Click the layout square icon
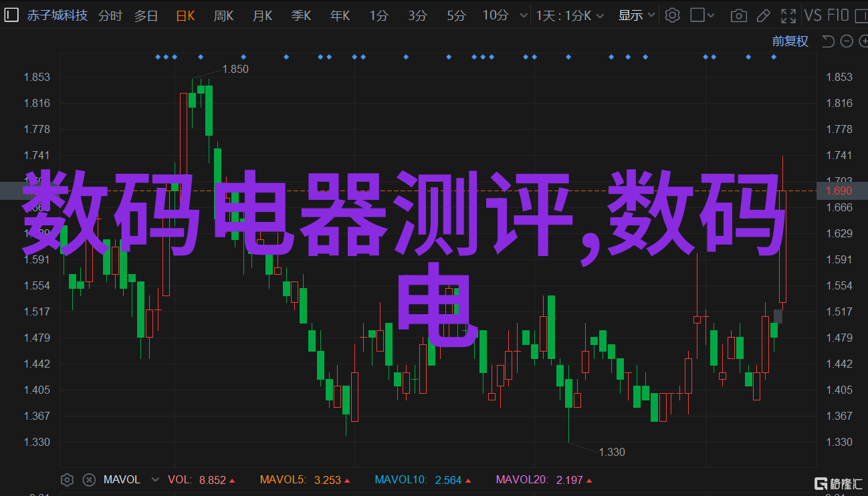The height and width of the screenshot is (496, 868). click(x=697, y=15)
